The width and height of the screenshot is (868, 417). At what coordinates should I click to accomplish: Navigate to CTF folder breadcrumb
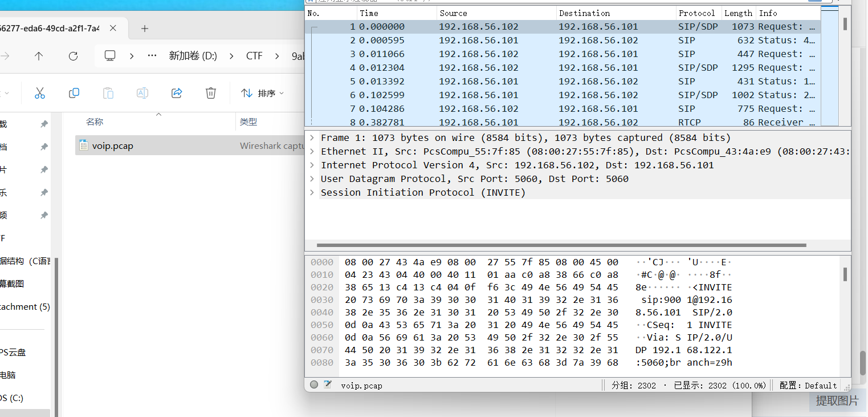click(x=254, y=56)
